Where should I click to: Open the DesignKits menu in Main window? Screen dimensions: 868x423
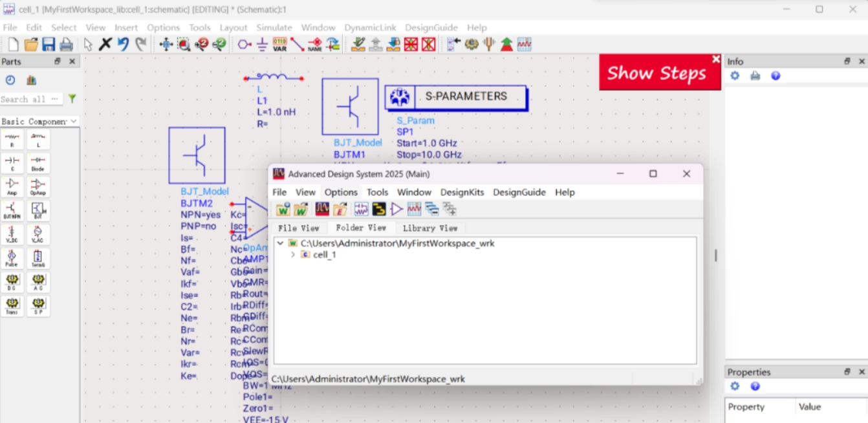(462, 192)
